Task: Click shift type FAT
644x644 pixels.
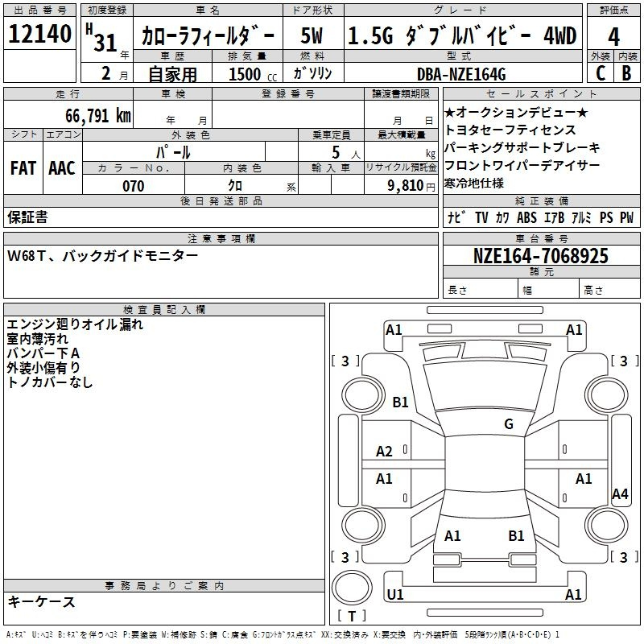Action: click(x=23, y=168)
